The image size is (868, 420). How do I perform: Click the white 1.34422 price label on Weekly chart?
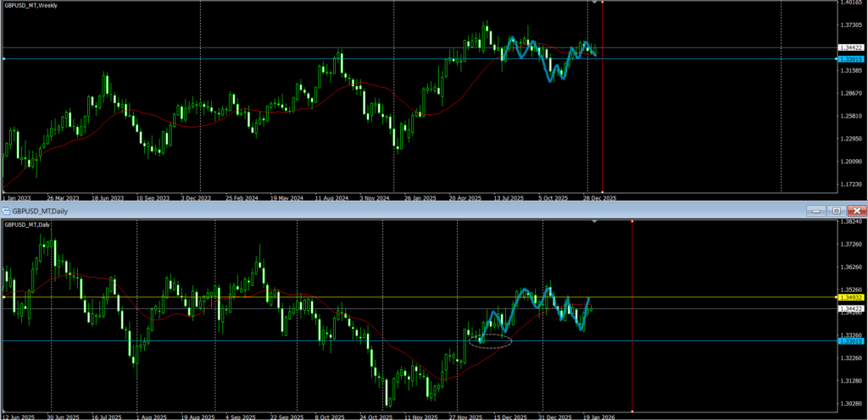coord(850,47)
